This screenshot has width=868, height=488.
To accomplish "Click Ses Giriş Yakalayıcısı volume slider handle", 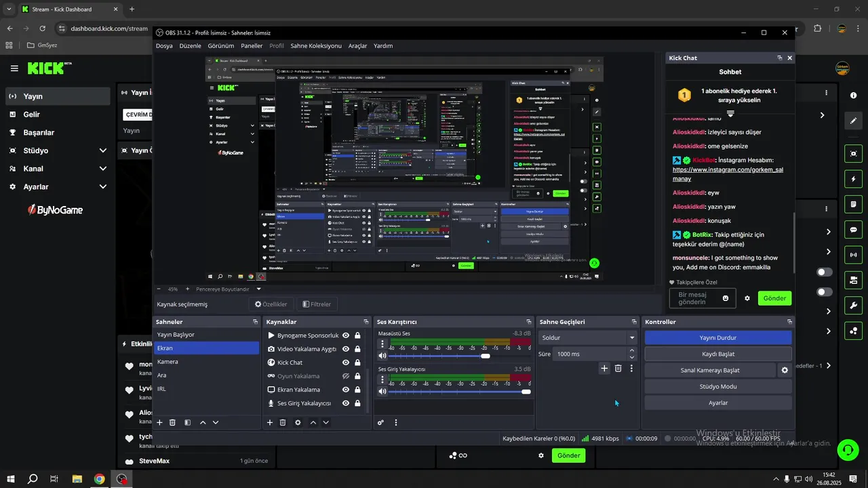I will (x=526, y=391).
